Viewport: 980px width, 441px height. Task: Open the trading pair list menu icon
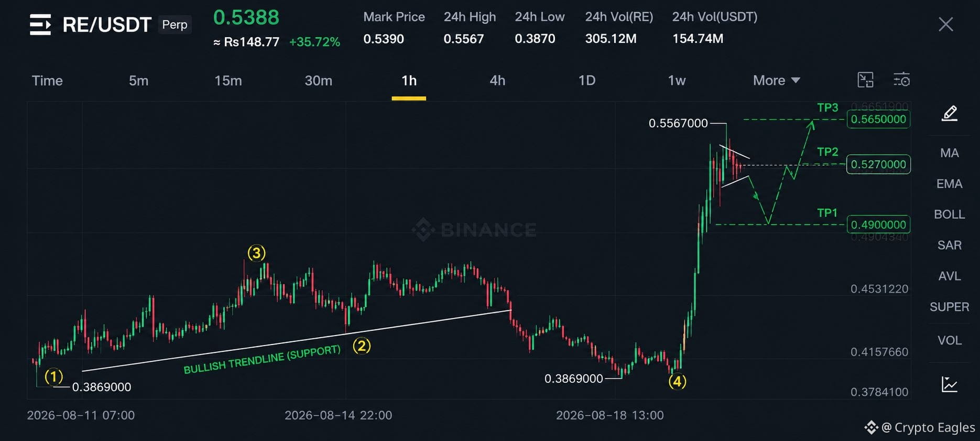click(x=40, y=25)
